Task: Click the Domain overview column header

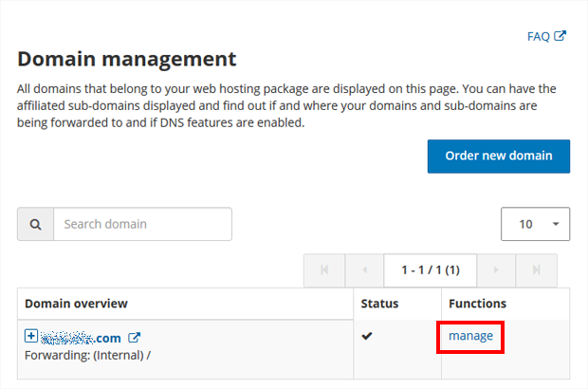Action: tap(76, 304)
